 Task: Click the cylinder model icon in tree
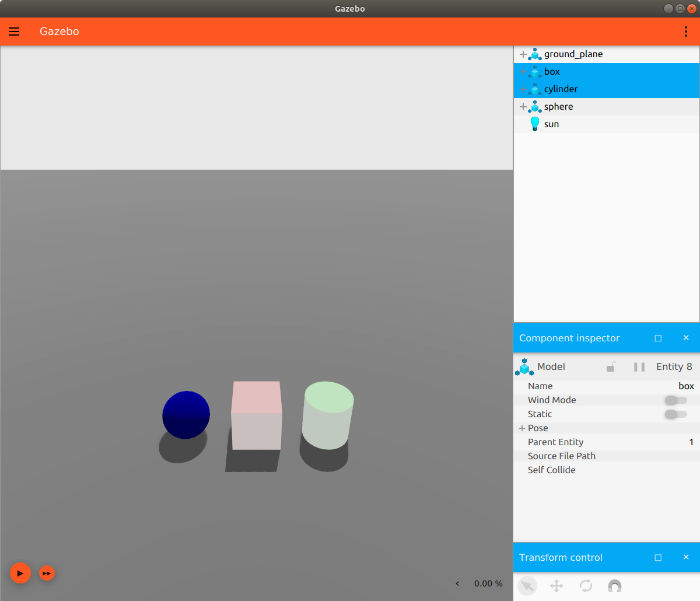click(x=535, y=89)
